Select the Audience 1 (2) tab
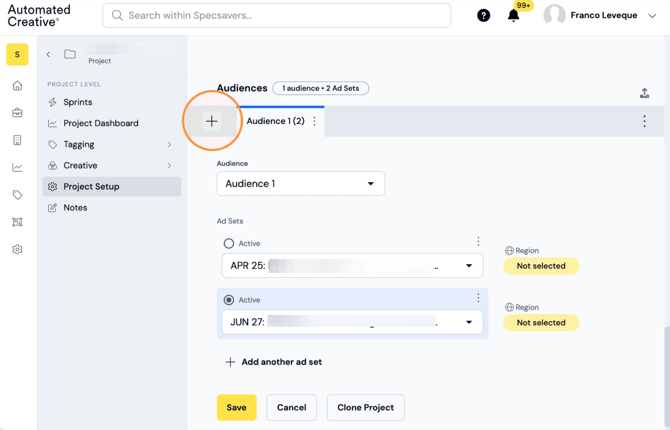This screenshot has width=670, height=430. tap(275, 121)
